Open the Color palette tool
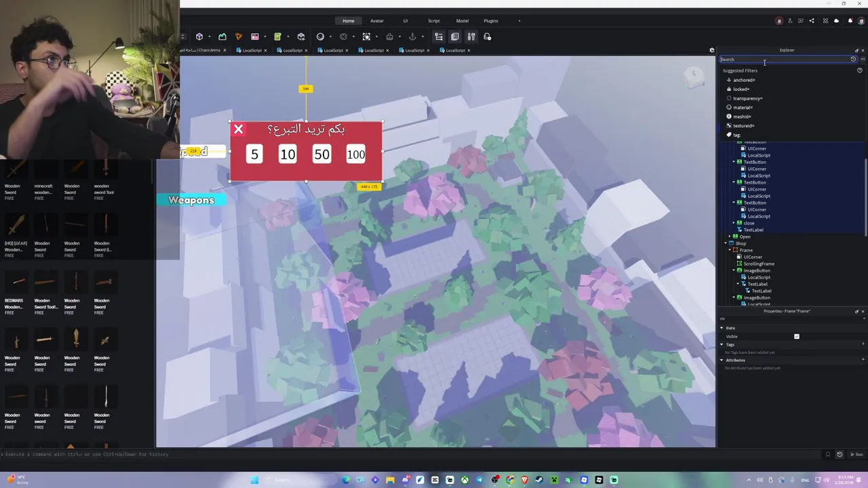 [x=343, y=37]
